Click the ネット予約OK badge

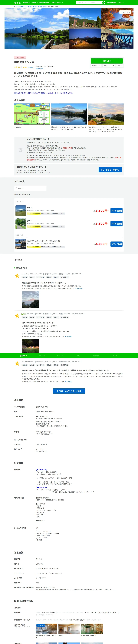pos(20,57)
